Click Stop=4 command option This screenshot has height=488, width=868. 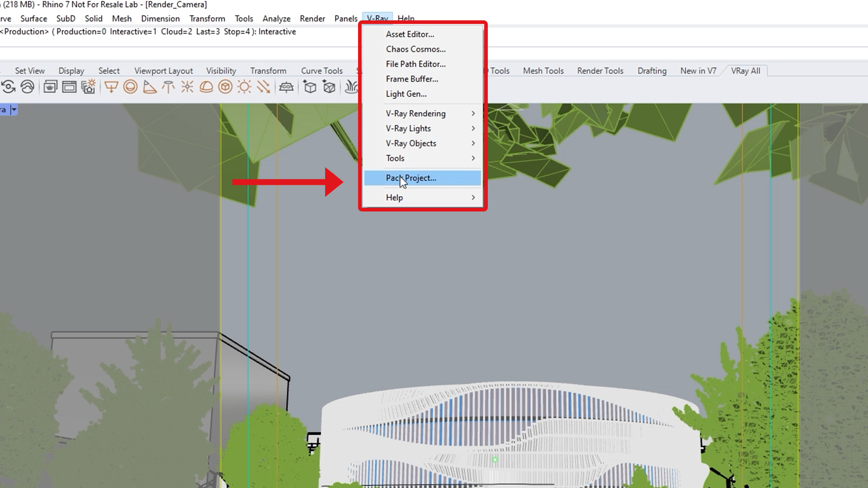point(237,32)
